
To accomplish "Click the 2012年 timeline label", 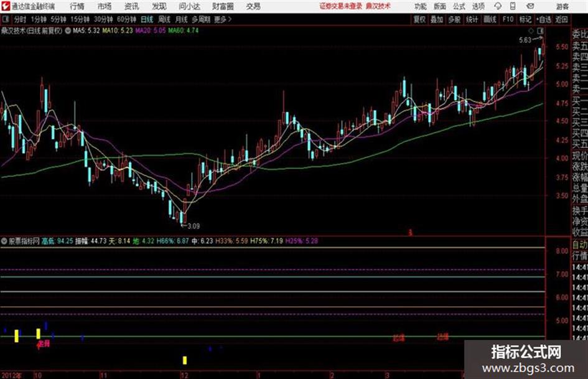I will click(x=12, y=375).
